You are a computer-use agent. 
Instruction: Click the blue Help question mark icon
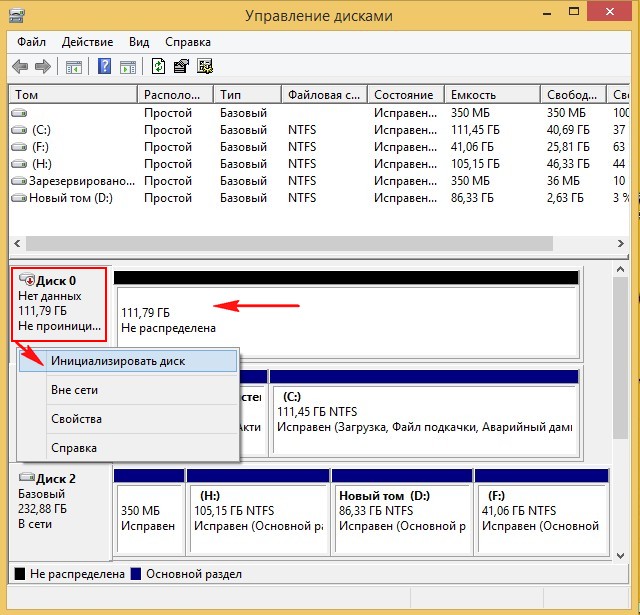pos(104,67)
